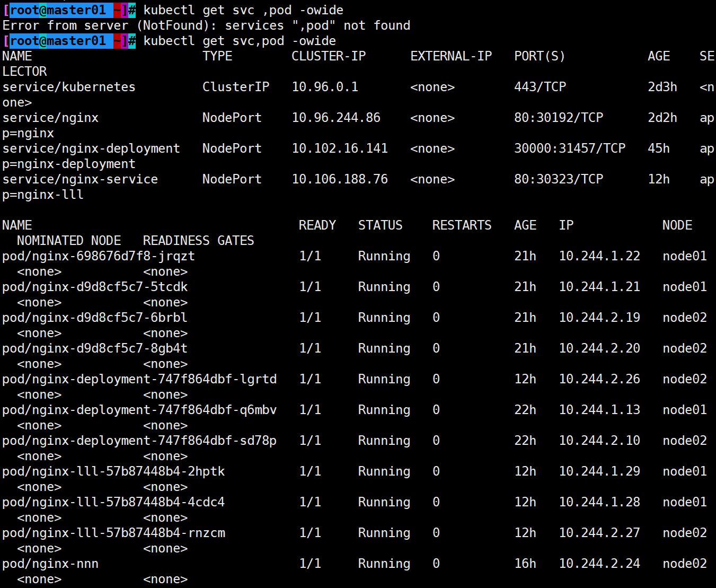Select the READY column header
This screenshot has width=716, height=588.
click(x=317, y=225)
